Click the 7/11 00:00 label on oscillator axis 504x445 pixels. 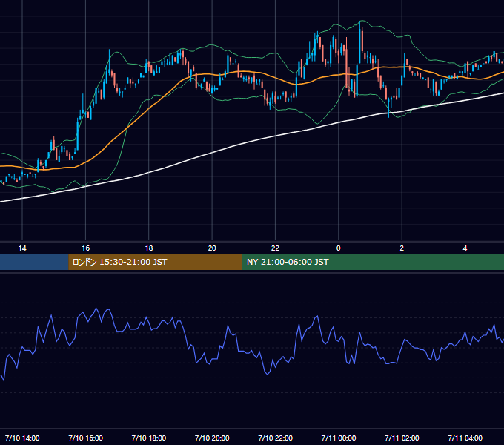[339, 438]
